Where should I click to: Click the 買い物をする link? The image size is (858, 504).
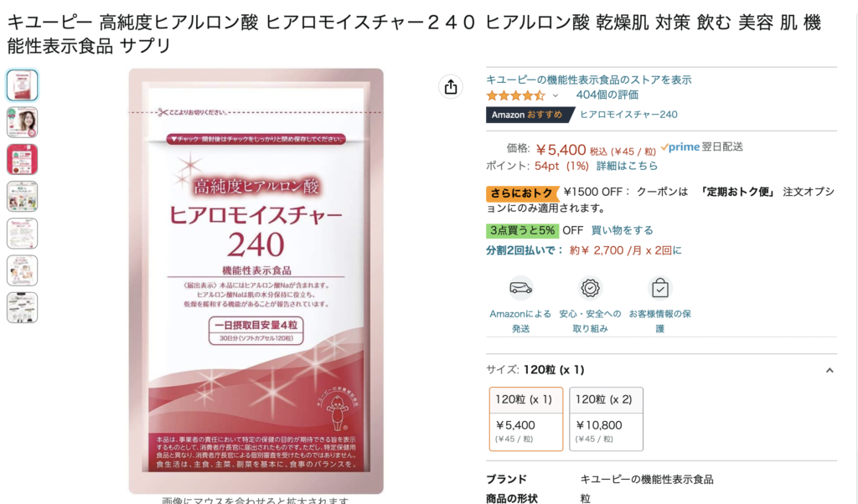[x=622, y=230]
